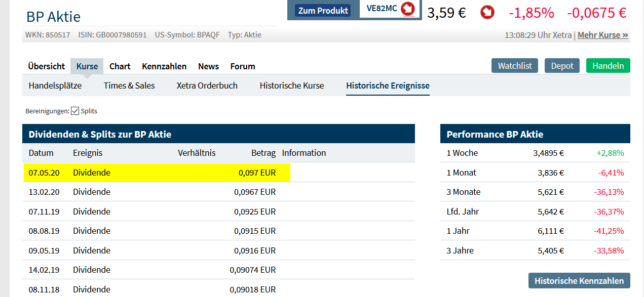The width and height of the screenshot is (644, 297).
Task: Select the 13.02.20 dividend date
Action: click(x=44, y=192)
